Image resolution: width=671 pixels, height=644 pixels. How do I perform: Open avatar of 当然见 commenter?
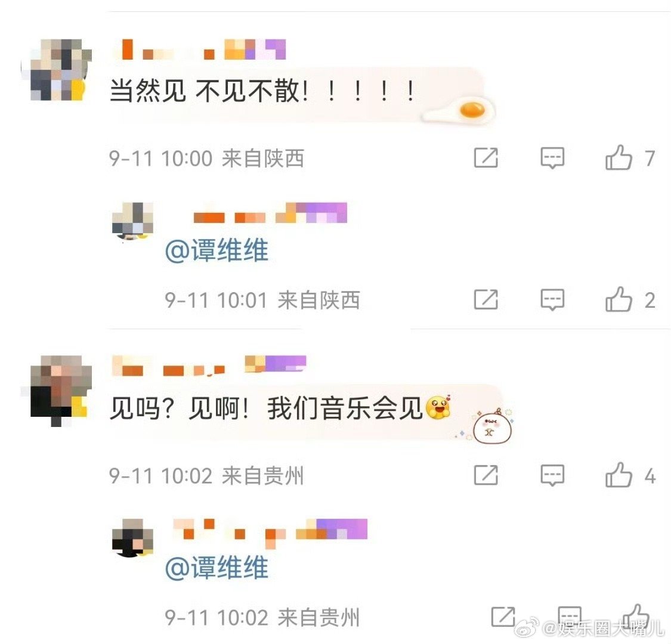click(57, 70)
